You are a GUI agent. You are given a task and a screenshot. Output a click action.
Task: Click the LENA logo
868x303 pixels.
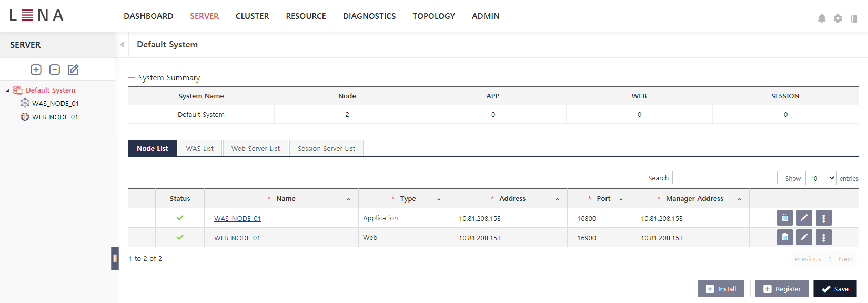pyautogui.click(x=36, y=15)
